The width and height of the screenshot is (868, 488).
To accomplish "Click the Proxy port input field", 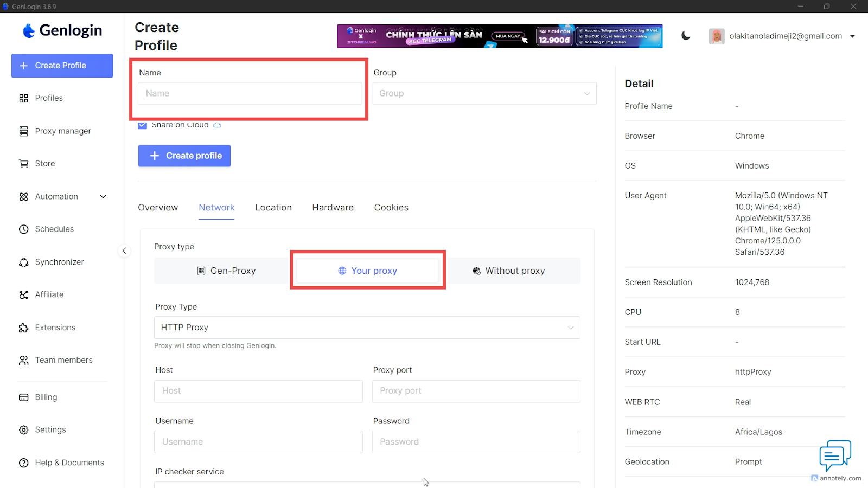I will tap(476, 391).
